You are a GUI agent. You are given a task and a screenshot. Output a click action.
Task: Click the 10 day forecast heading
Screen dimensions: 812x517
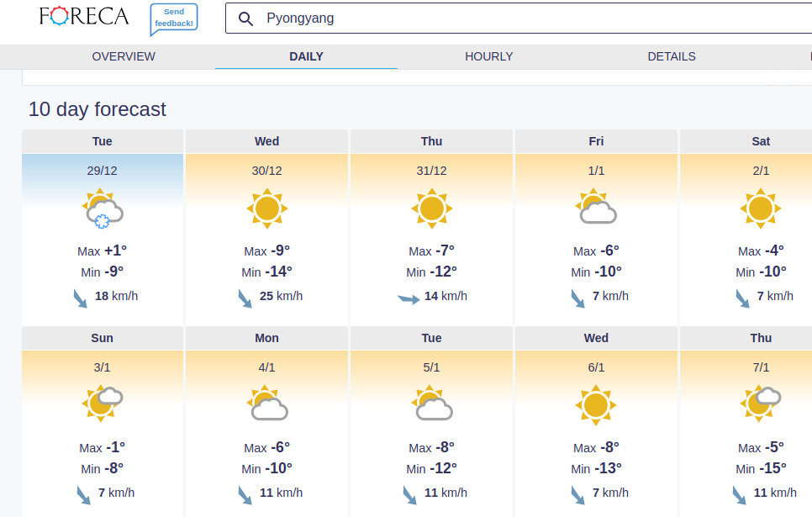coord(98,109)
